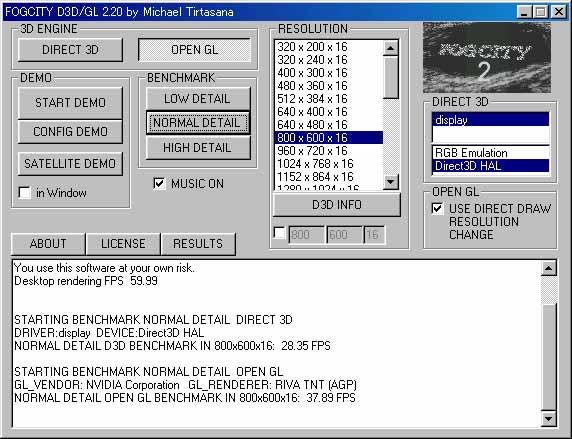Run the NORMAL DETAIL benchmark

click(x=198, y=123)
